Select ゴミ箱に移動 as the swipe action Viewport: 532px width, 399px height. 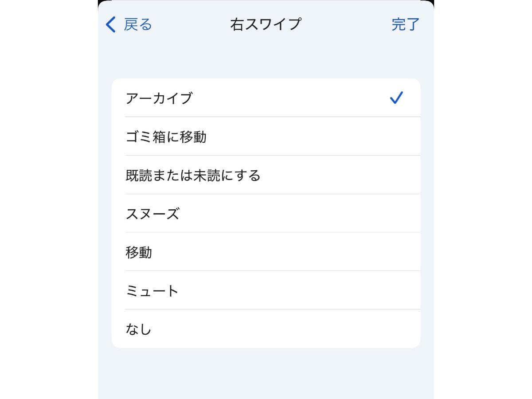click(266, 137)
